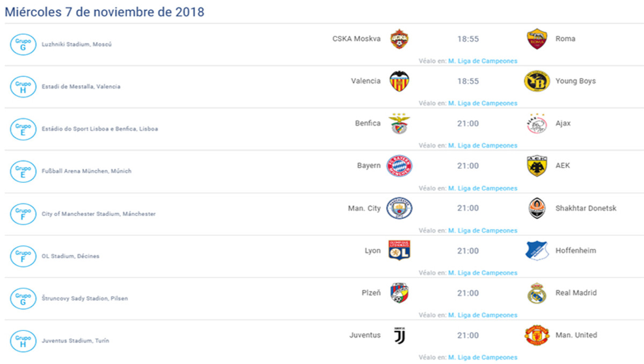Click the 21:00 time for Bayern vs AEK
Viewport: 644px width, 364px height.
pos(468,166)
